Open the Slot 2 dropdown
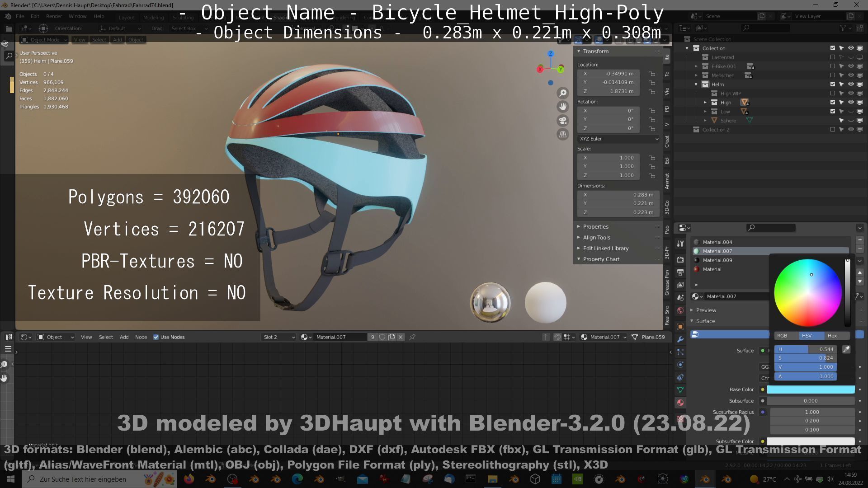Screen dimensions: 868x488 point(279,337)
